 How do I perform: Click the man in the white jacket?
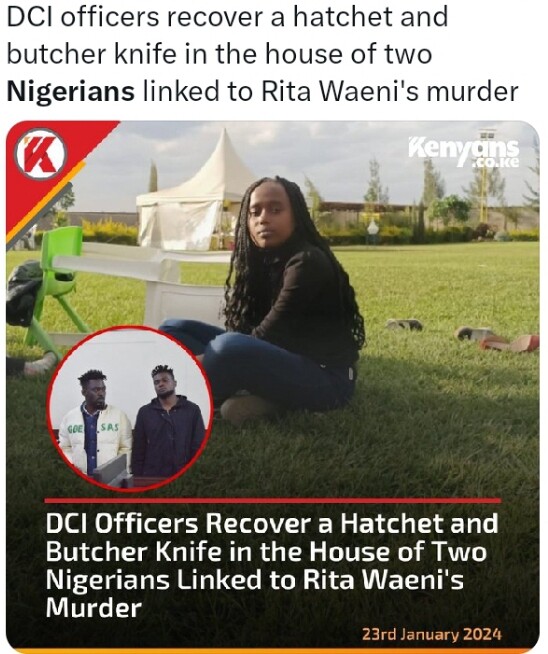96,426
